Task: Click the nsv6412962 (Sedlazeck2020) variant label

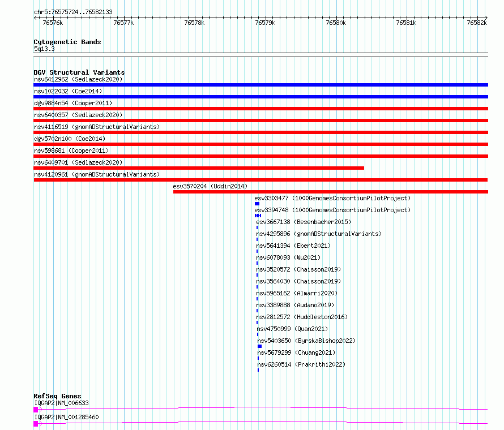Action: click(78, 79)
